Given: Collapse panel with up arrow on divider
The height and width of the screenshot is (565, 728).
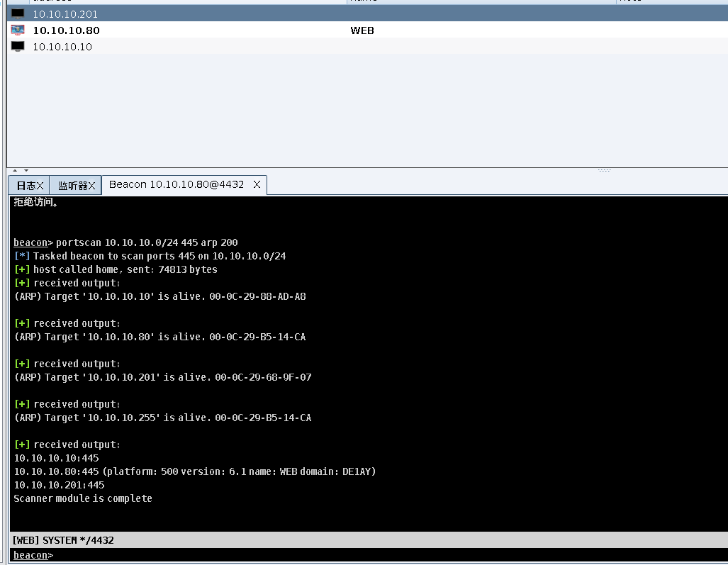Looking at the screenshot, I should [x=15, y=170].
